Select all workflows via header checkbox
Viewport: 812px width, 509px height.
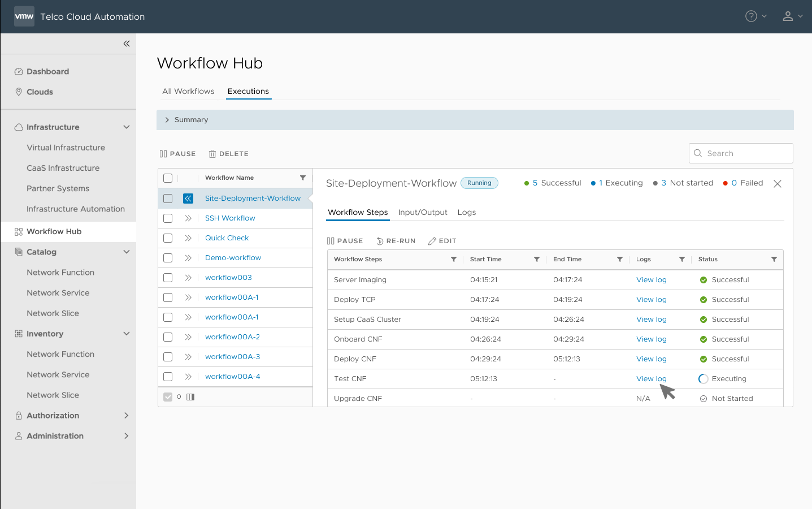click(168, 178)
